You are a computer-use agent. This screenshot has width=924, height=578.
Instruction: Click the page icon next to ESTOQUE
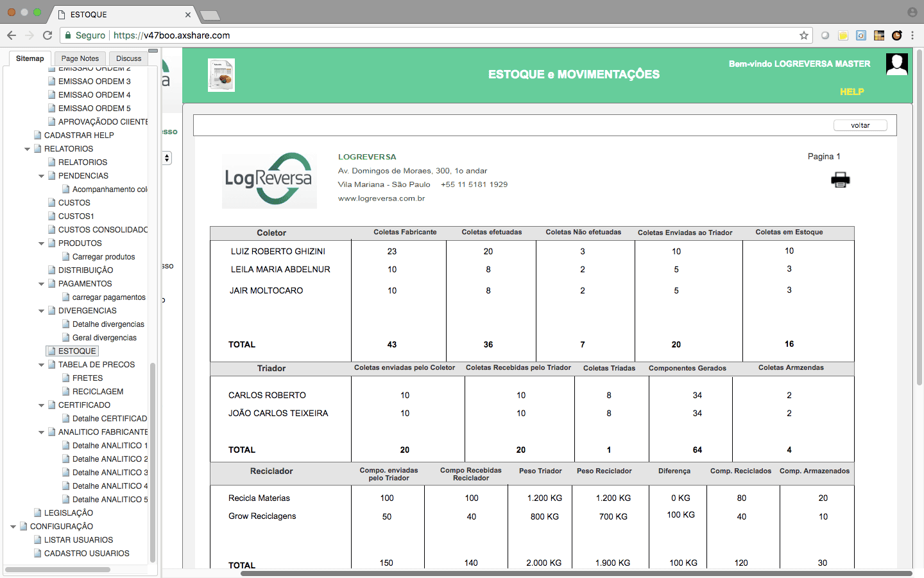[x=52, y=351]
